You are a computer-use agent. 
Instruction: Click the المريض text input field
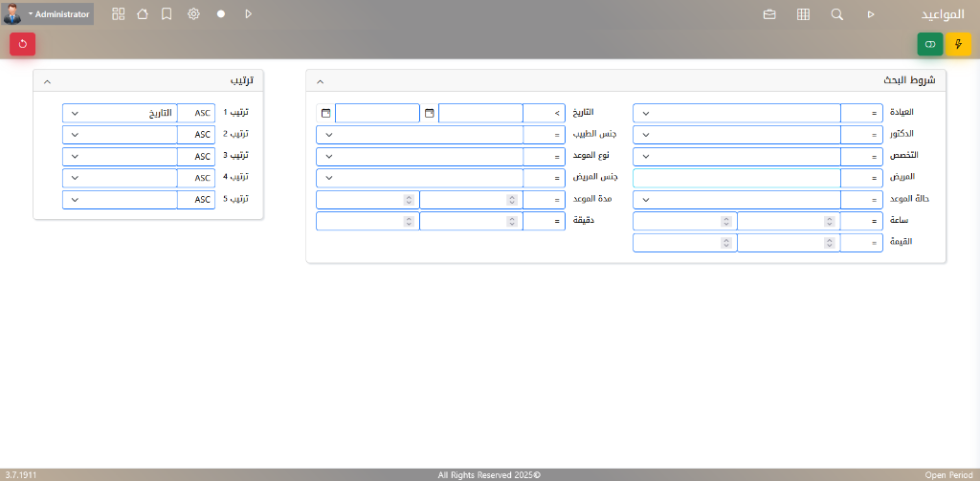[736, 178]
